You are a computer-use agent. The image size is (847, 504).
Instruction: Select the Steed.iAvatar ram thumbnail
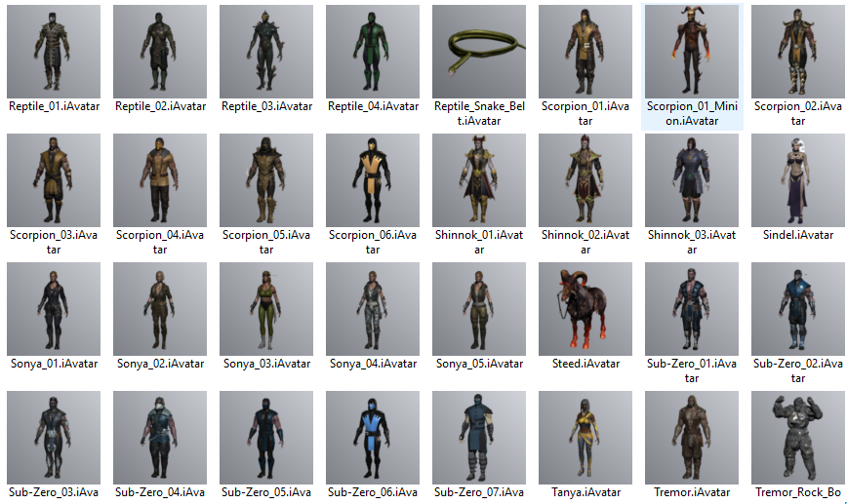tap(585, 309)
